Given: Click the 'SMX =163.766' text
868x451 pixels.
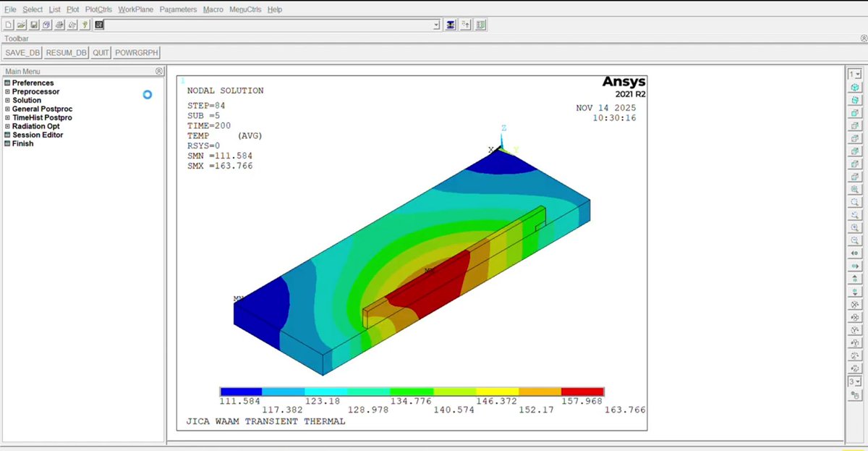Looking at the screenshot, I should [220, 167].
